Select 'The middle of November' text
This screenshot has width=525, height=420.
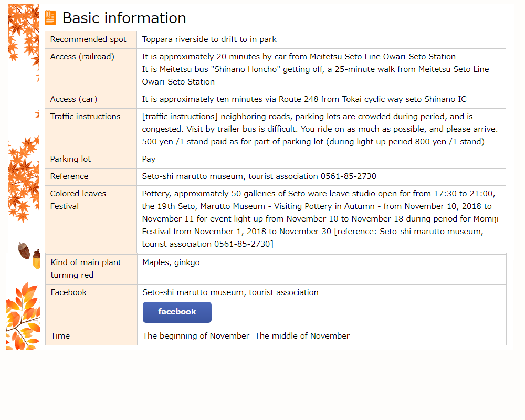click(x=302, y=336)
